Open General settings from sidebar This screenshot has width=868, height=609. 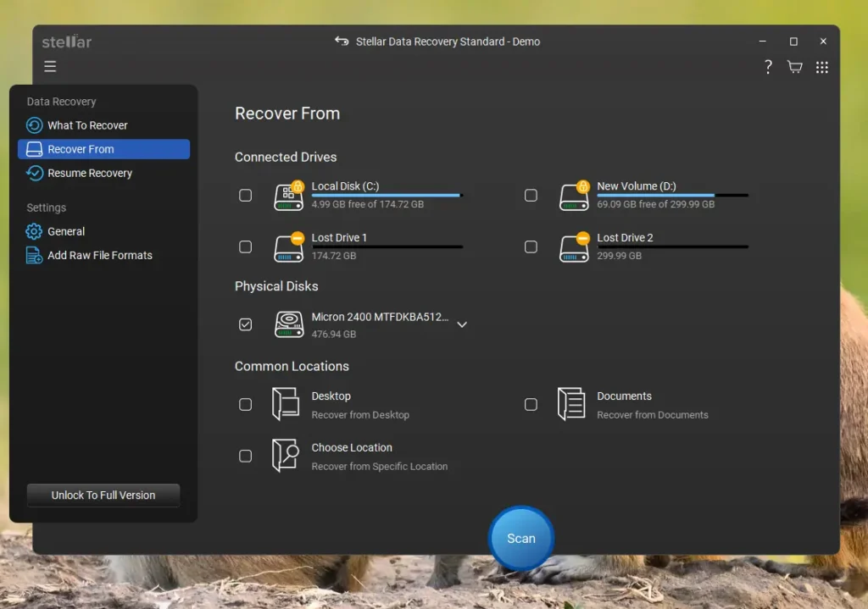click(x=64, y=230)
